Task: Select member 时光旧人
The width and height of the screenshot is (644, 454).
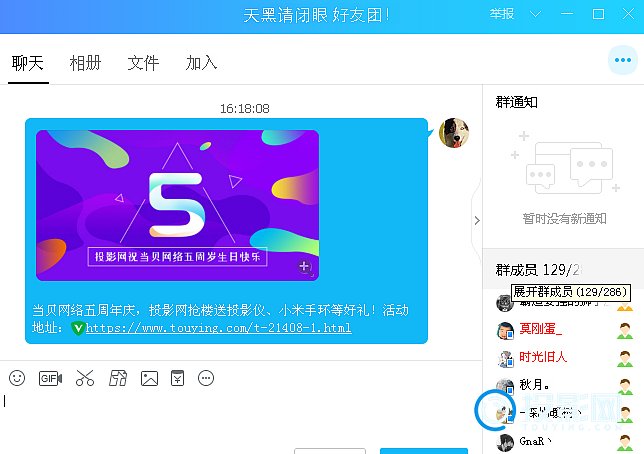Action: point(543,357)
